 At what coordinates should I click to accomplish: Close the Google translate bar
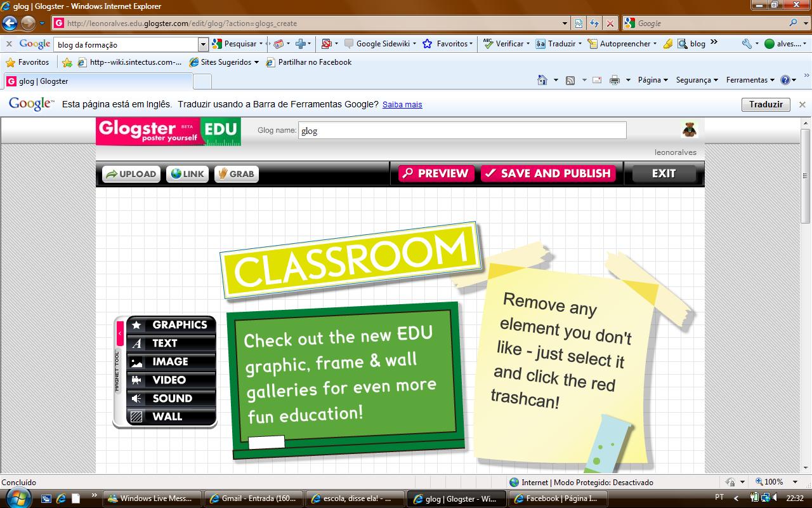802,105
